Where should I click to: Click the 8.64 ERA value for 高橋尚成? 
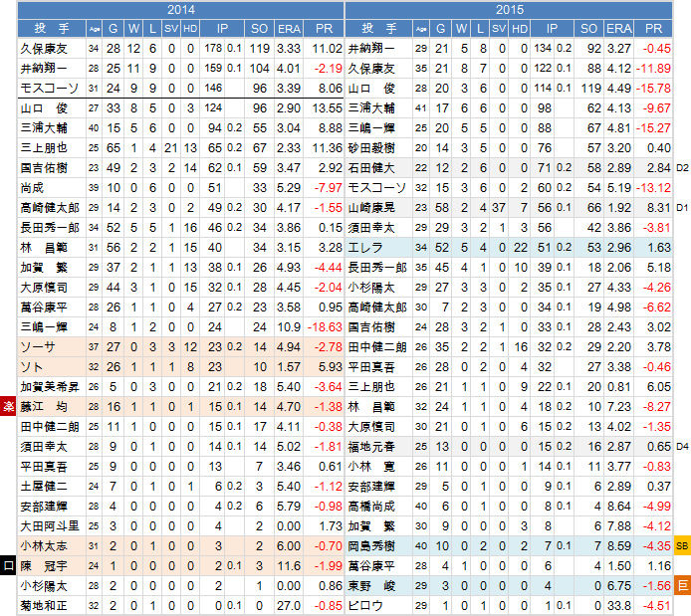tap(618, 507)
